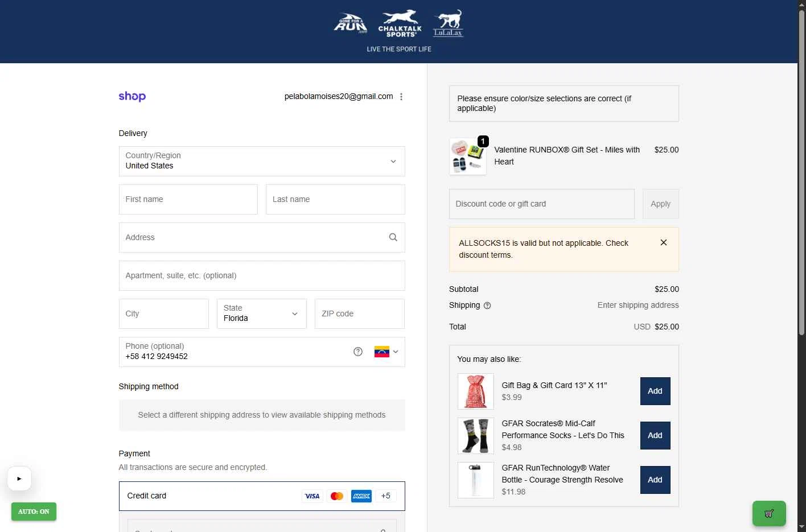
Task: Click the Enter shipping address text
Action: pos(638,305)
